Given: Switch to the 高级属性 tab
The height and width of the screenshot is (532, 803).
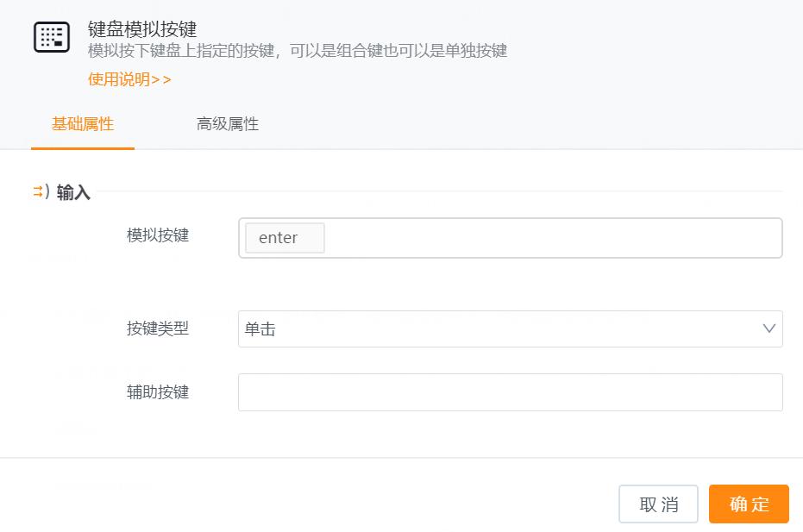Looking at the screenshot, I should [x=227, y=124].
